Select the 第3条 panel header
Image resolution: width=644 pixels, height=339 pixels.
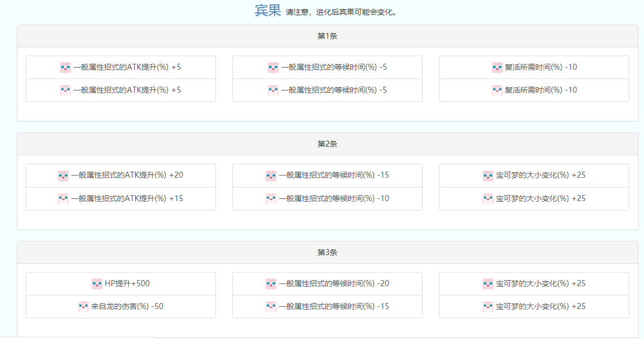tap(327, 252)
